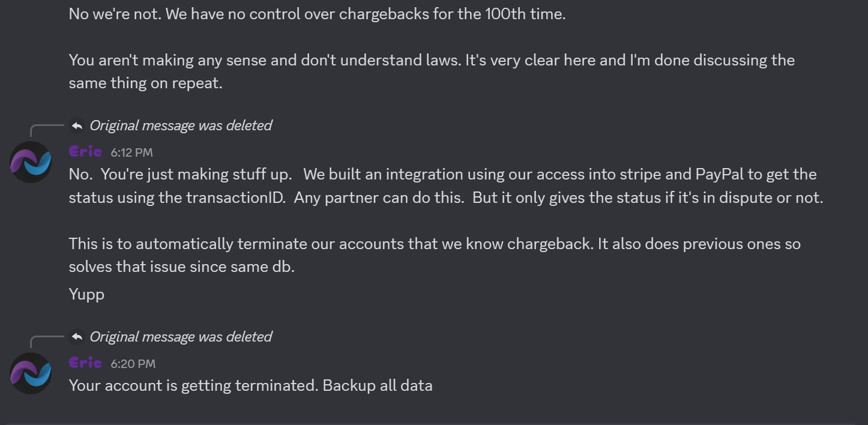The image size is (868, 425).
Task: Click the second "Original message was deleted" notice
Action: click(181, 337)
